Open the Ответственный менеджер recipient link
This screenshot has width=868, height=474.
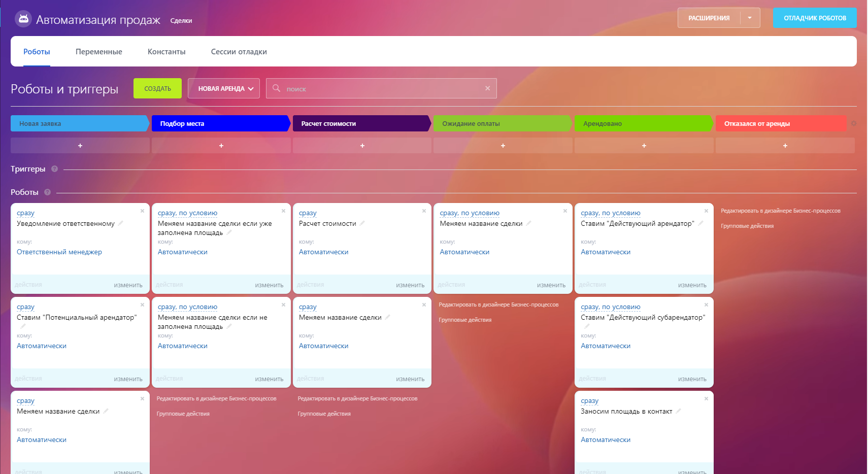(59, 252)
